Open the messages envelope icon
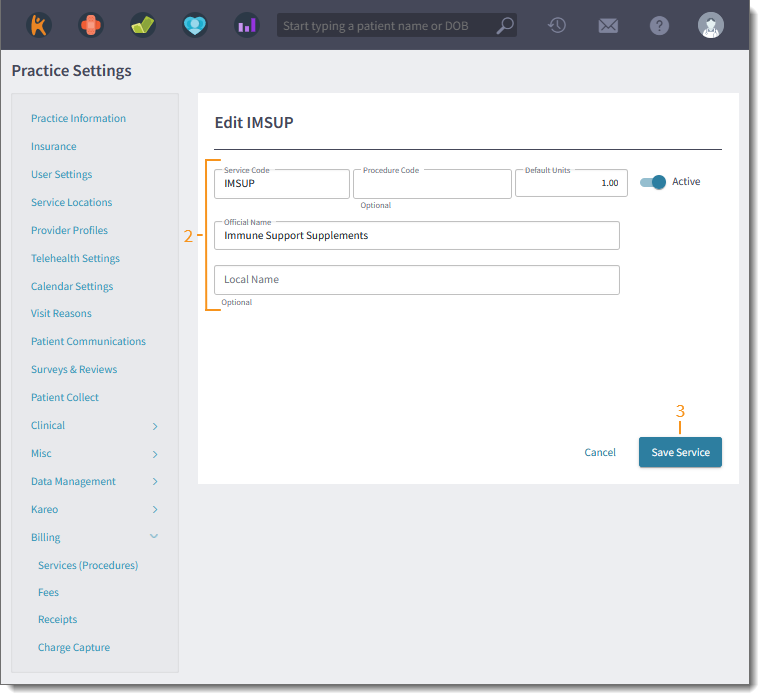Viewport: 765px width, 700px height. (608, 25)
